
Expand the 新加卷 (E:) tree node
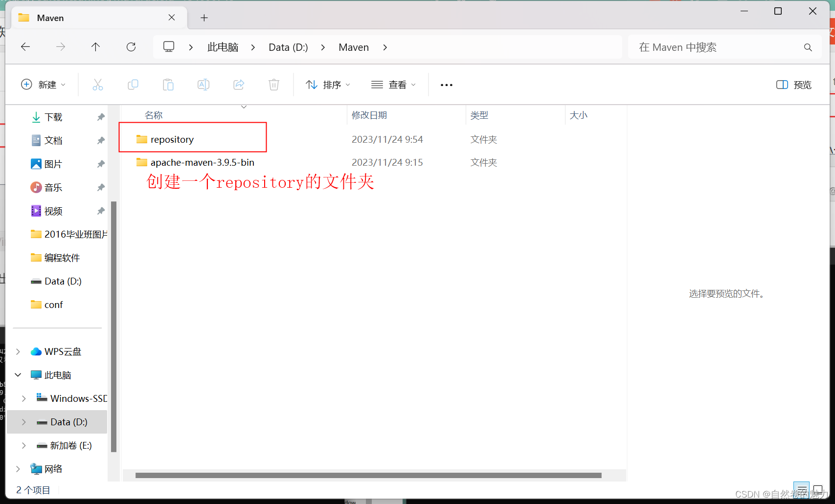coord(24,445)
